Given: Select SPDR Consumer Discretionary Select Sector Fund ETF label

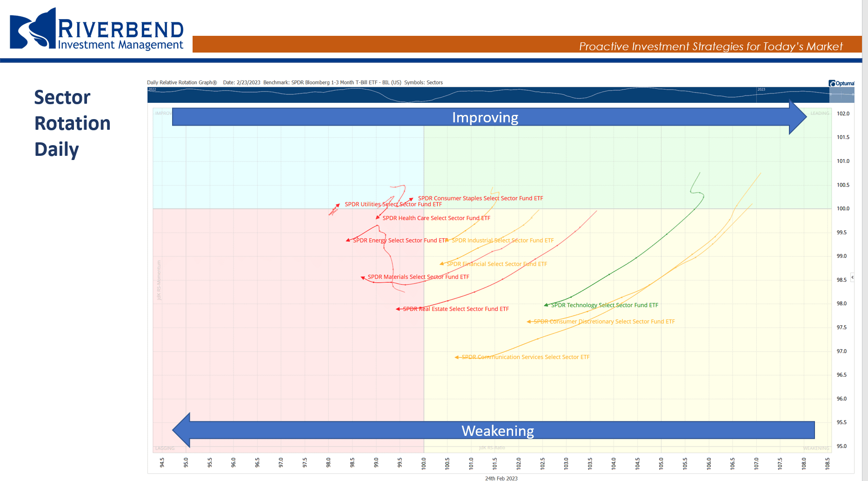Looking at the screenshot, I should 604,321.
